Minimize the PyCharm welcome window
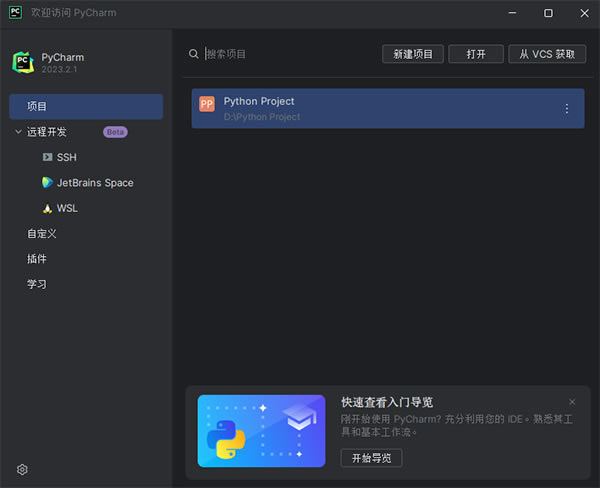This screenshot has width=600, height=488. point(512,13)
